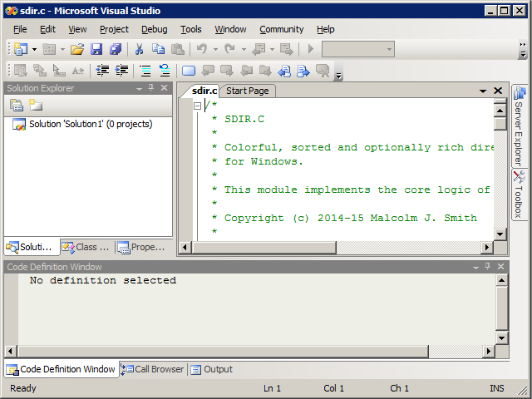Comment out selected lines icon
Screen dimensions: 532x399
pyautogui.click(x=145, y=71)
